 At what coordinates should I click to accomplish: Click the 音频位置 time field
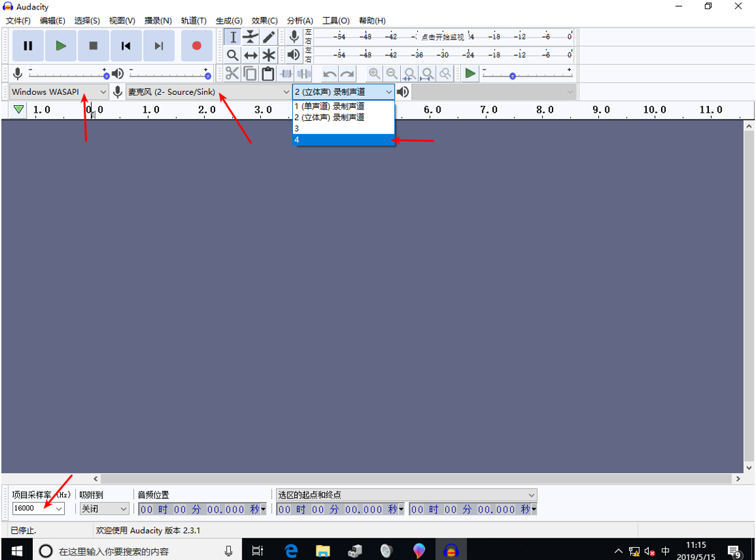[x=203, y=509]
